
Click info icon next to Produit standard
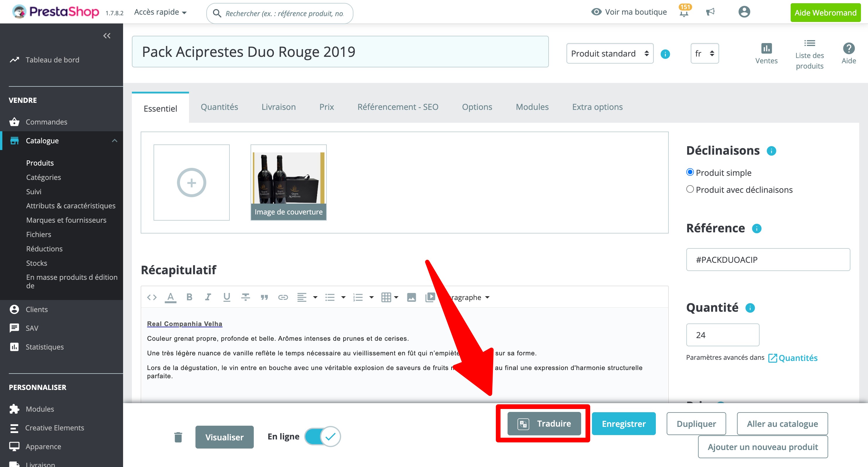pos(665,54)
